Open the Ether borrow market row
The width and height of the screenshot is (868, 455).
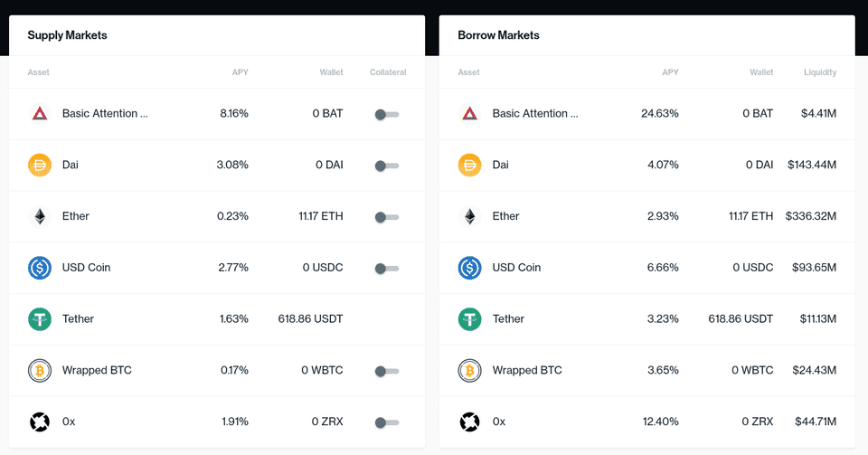coord(646,216)
